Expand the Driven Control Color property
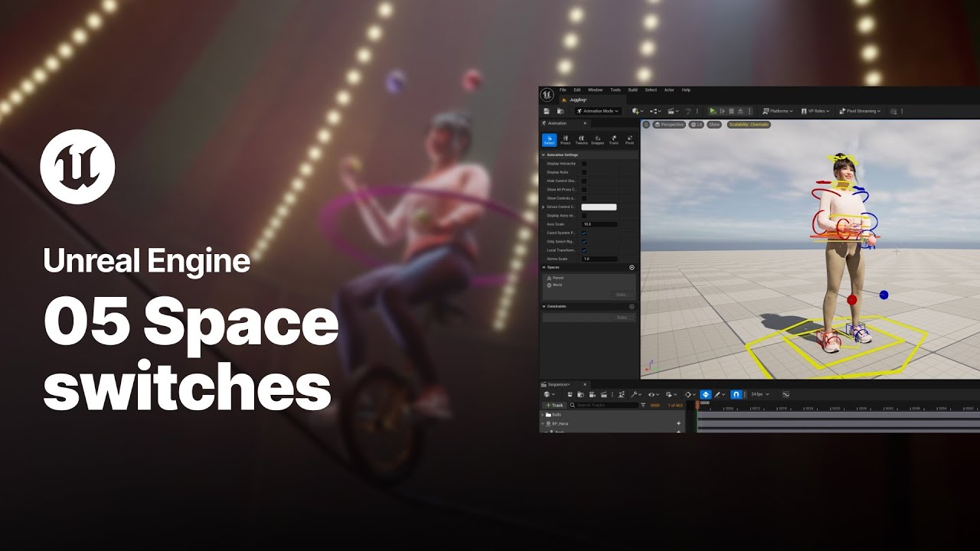The image size is (980, 551). [x=544, y=207]
